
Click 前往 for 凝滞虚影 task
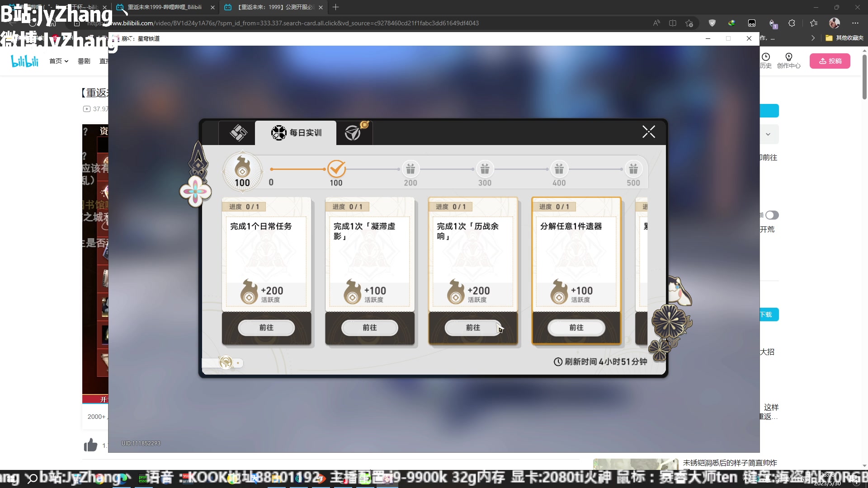[369, 328]
